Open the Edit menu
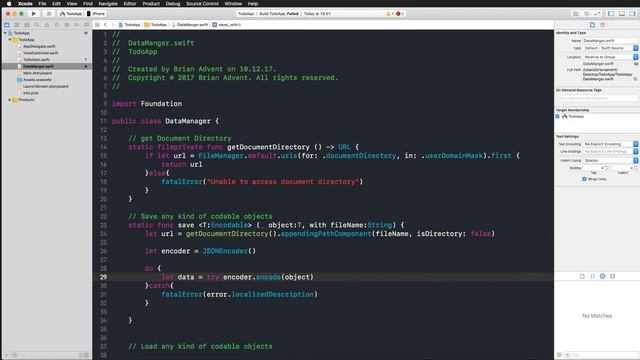 56,4
